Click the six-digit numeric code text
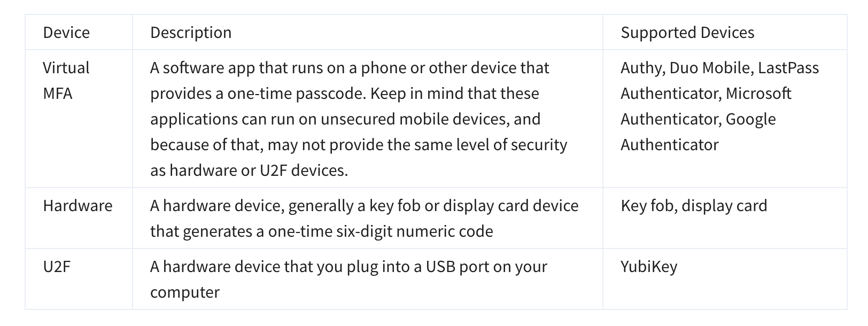This screenshot has height=326, width=868. point(416,231)
